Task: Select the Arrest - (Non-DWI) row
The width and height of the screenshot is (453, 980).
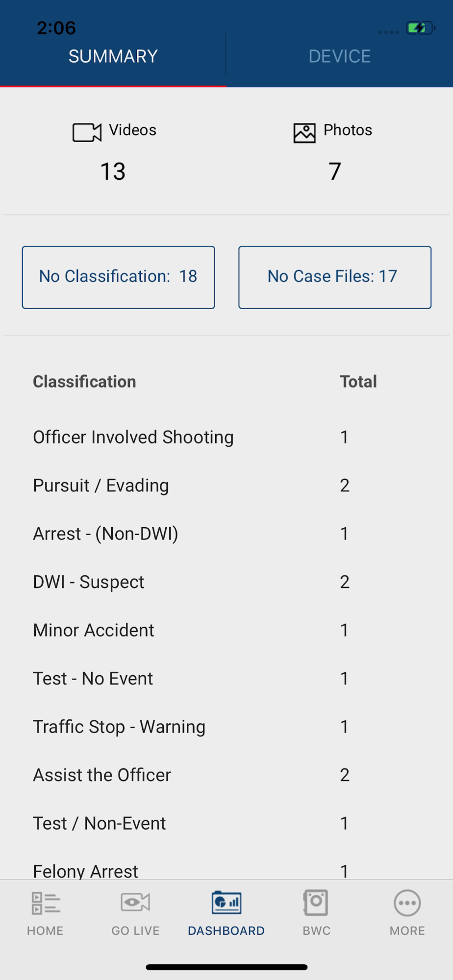Action: point(226,534)
